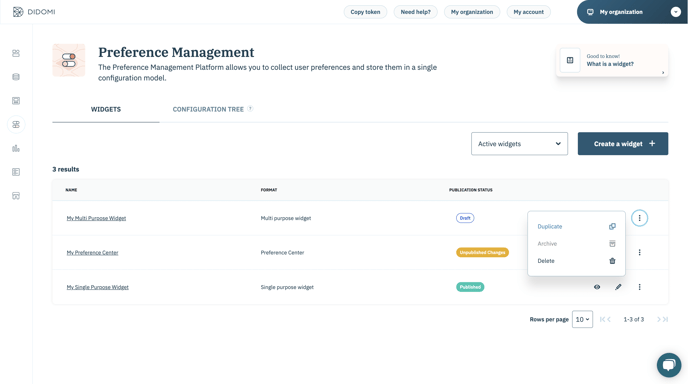
Task: Open the first sidebar icon below the logo
Action: pos(16,53)
